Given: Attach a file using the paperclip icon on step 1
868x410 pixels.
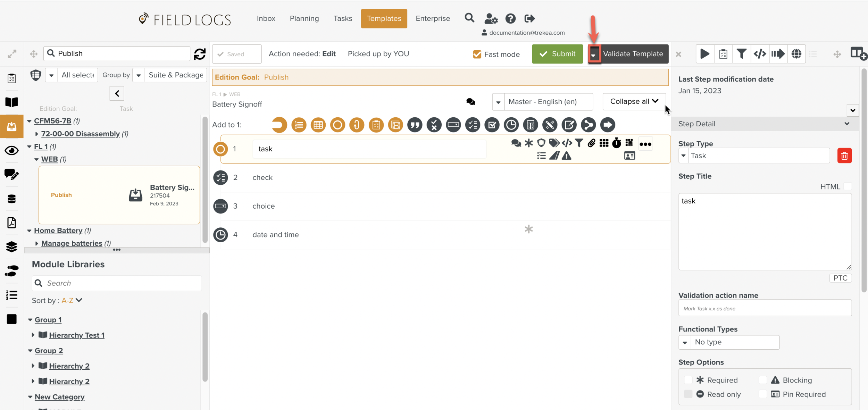Looking at the screenshot, I should pos(591,143).
